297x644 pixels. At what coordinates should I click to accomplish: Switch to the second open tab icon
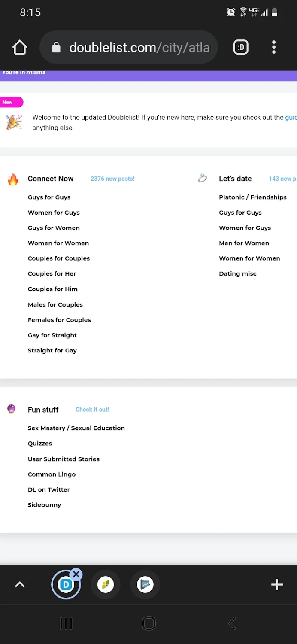106,585
